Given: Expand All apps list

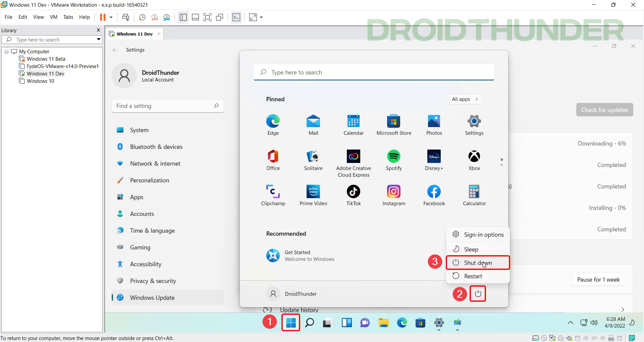Looking at the screenshot, I should (465, 99).
